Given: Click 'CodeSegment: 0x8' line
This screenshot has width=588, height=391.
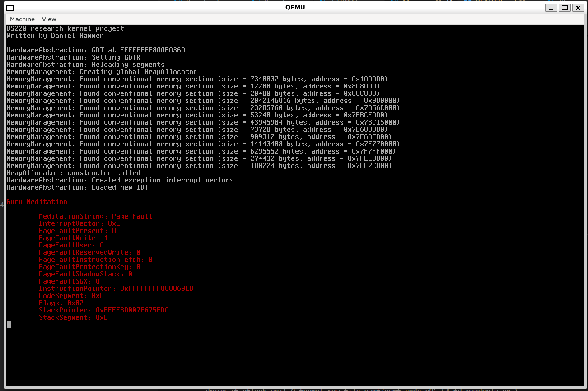Looking at the screenshot, I should tap(71, 296).
